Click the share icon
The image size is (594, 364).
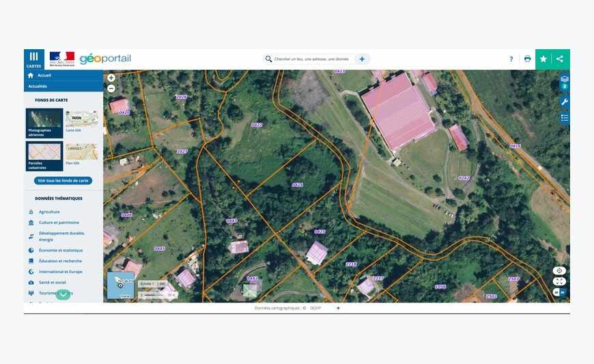[x=560, y=59]
